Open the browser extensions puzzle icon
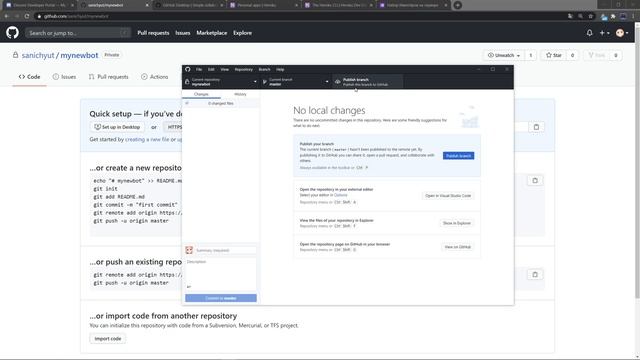This screenshot has height=360, width=640. [613, 16]
